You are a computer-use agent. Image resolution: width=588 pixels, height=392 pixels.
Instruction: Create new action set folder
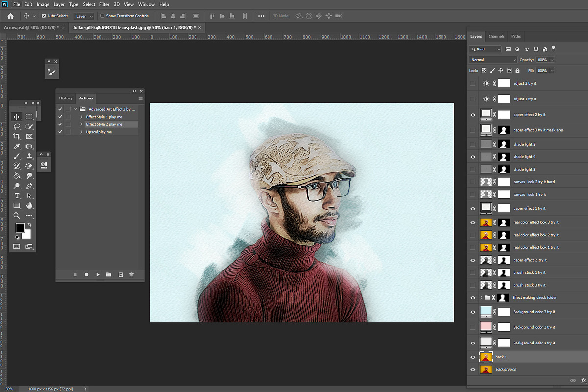(109, 275)
